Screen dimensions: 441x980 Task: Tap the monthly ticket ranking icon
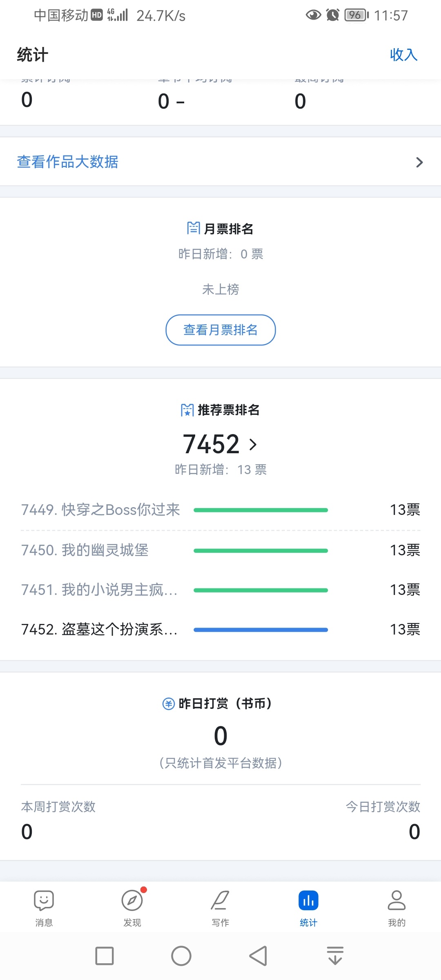pos(194,228)
